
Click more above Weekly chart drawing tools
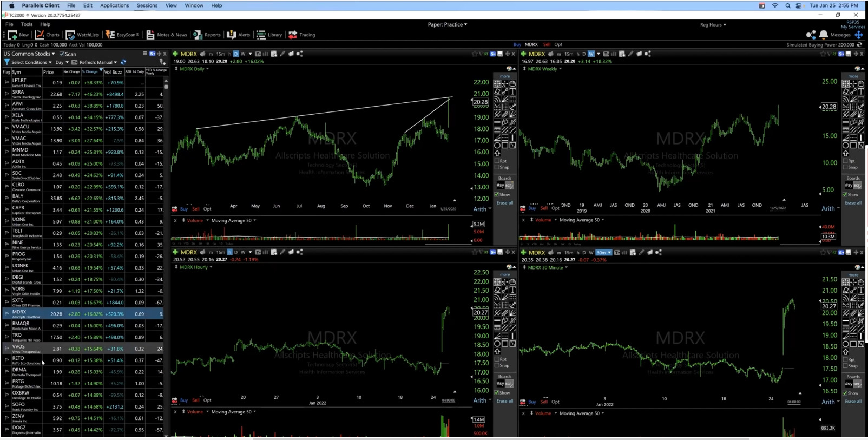click(853, 76)
